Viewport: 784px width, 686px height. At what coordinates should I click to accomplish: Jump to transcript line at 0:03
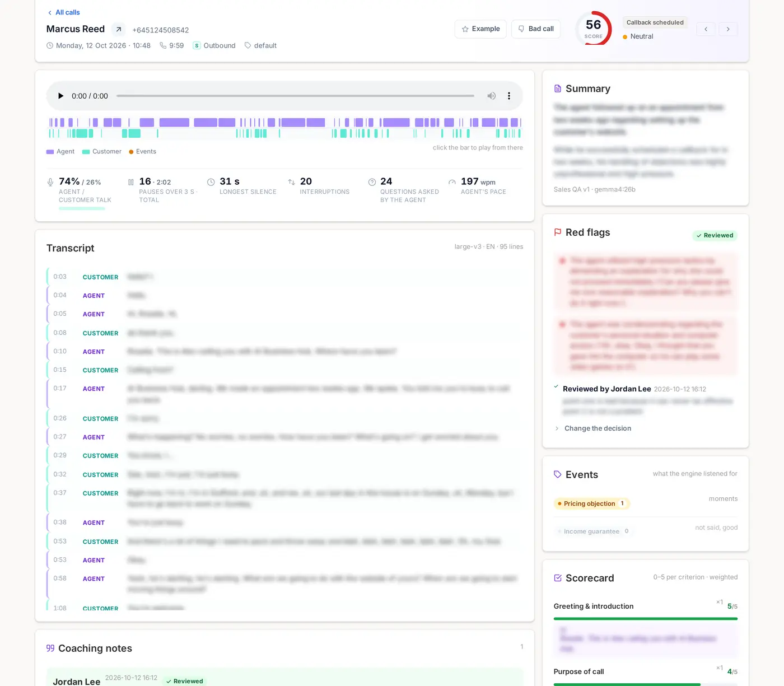284,277
